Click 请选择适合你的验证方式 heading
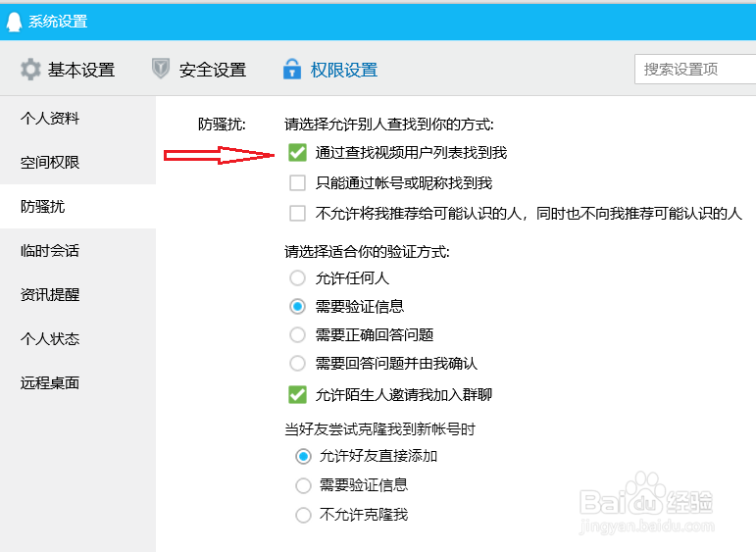Viewport: 756px width, 552px height. tap(367, 252)
